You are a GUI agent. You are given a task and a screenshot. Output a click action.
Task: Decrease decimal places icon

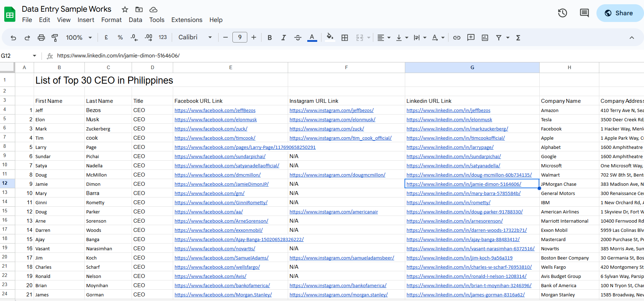134,37
